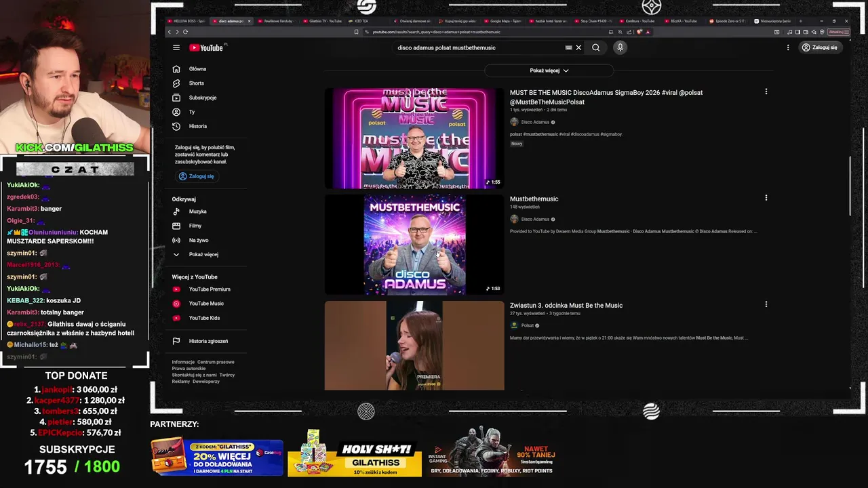Screen dimensions: 868x488
Task: Switch to Konfitura - YouTube tab
Action: click(x=637, y=21)
